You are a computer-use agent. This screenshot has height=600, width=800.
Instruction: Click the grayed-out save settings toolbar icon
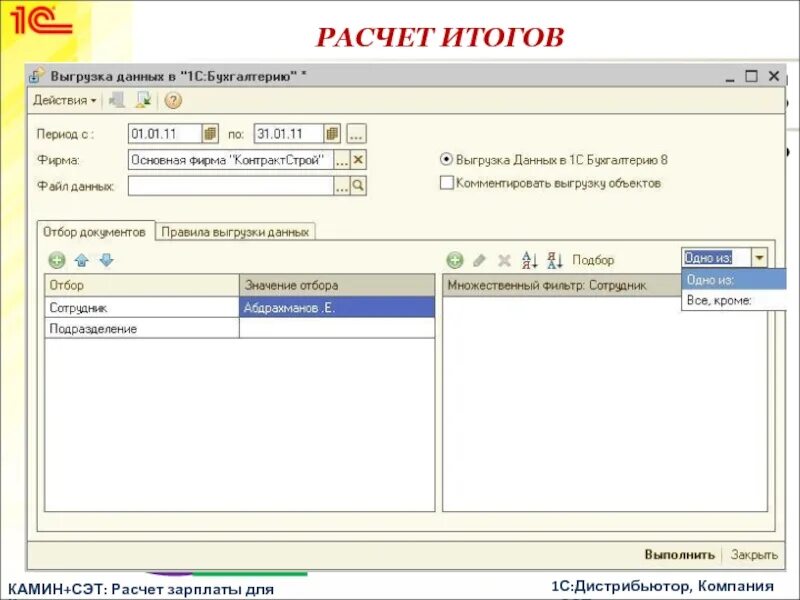click(x=117, y=100)
